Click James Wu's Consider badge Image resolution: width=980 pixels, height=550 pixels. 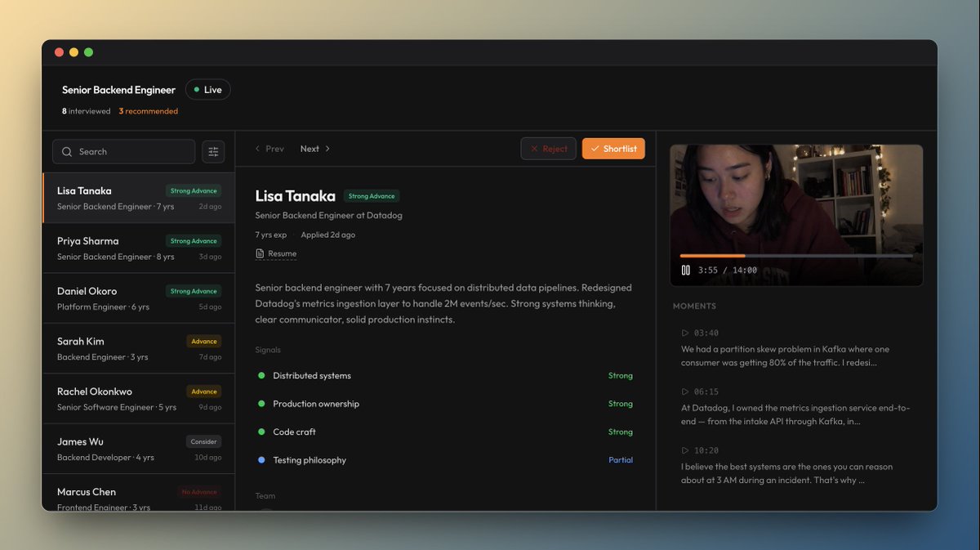203,441
